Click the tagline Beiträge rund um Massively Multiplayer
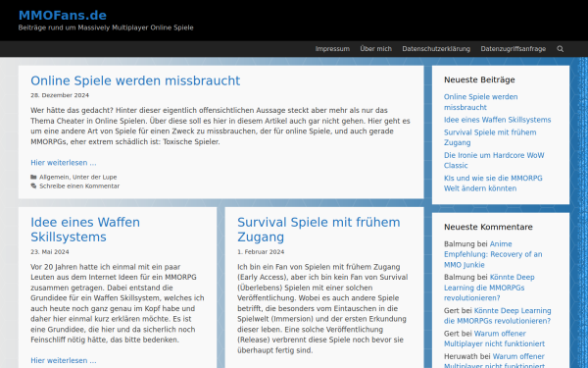 (106, 27)
